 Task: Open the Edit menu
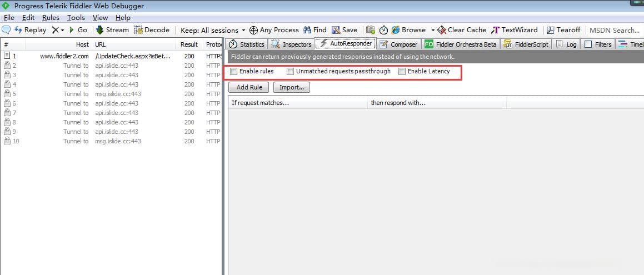point(28,18)
